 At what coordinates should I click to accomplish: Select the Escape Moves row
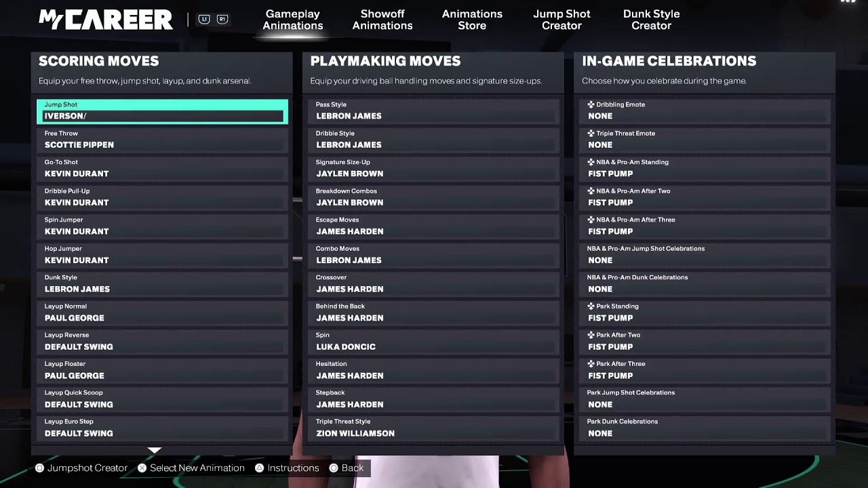[434, 226]
